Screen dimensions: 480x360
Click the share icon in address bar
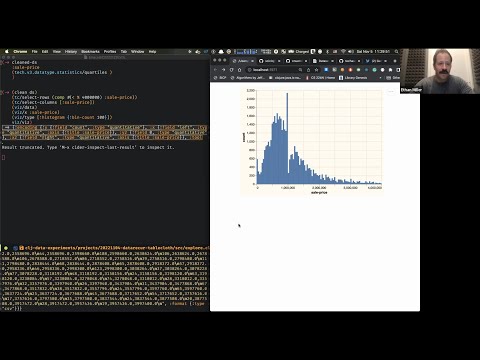click(308, 70)
